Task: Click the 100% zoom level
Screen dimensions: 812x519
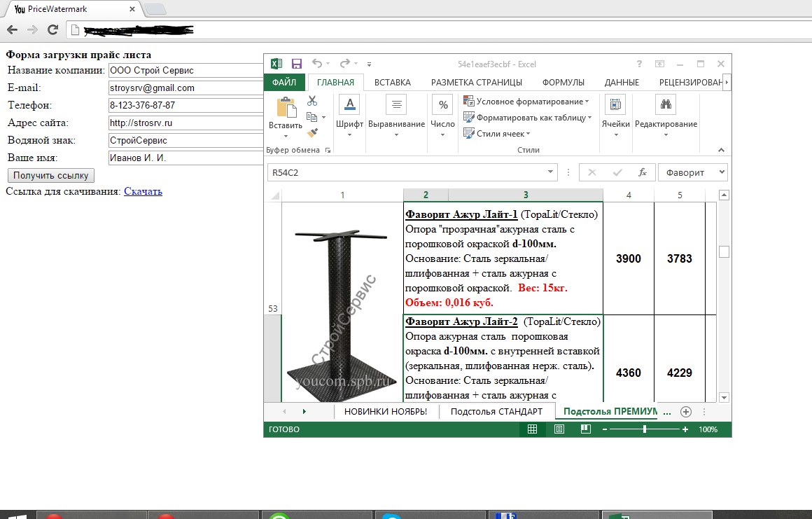Action: coord(708,429)
